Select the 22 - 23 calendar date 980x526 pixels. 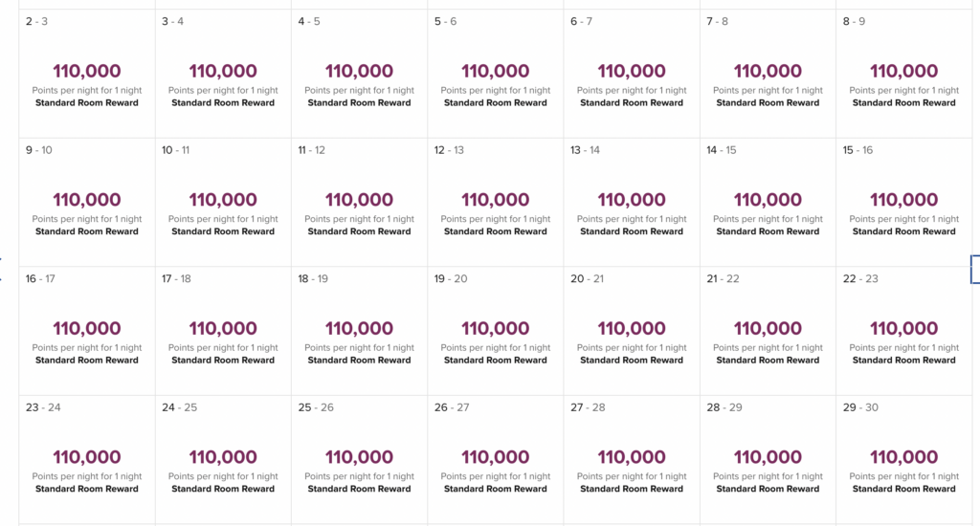tap(904, 332)
